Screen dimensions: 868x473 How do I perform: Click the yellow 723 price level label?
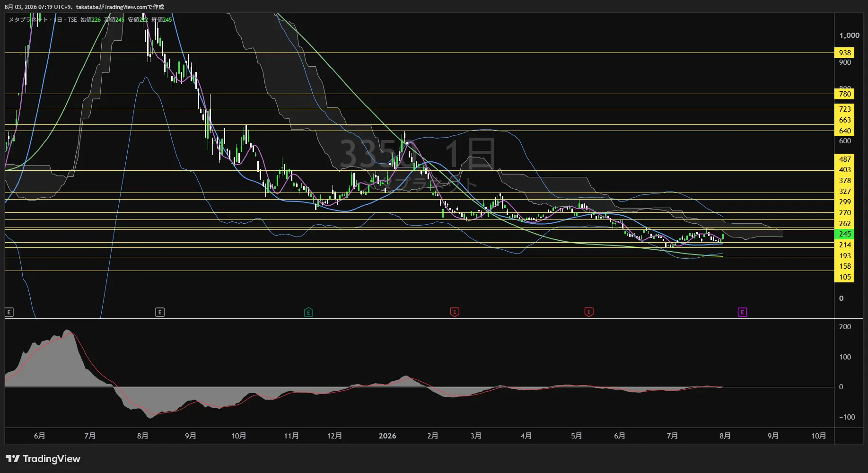(x=844, y=109)
